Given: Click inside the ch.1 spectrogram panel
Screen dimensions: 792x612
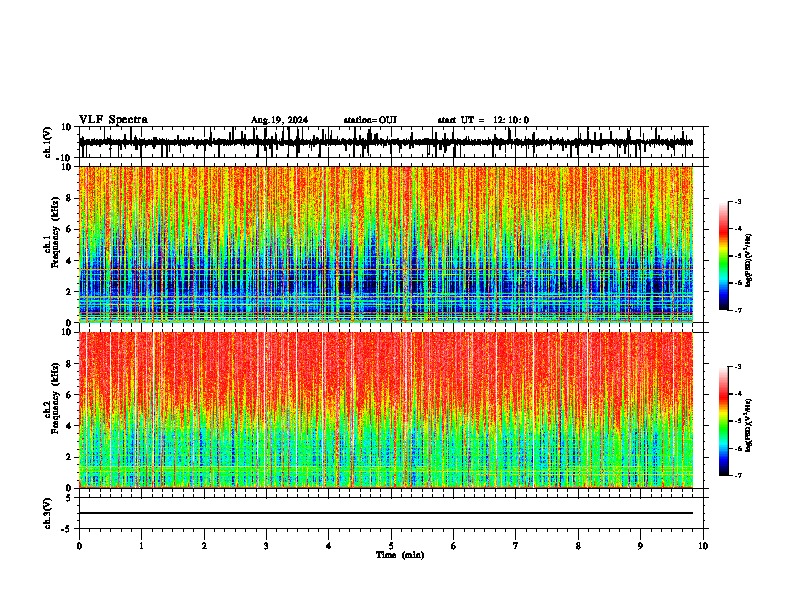Looking at the screenshot, I should tap(386, 244).
